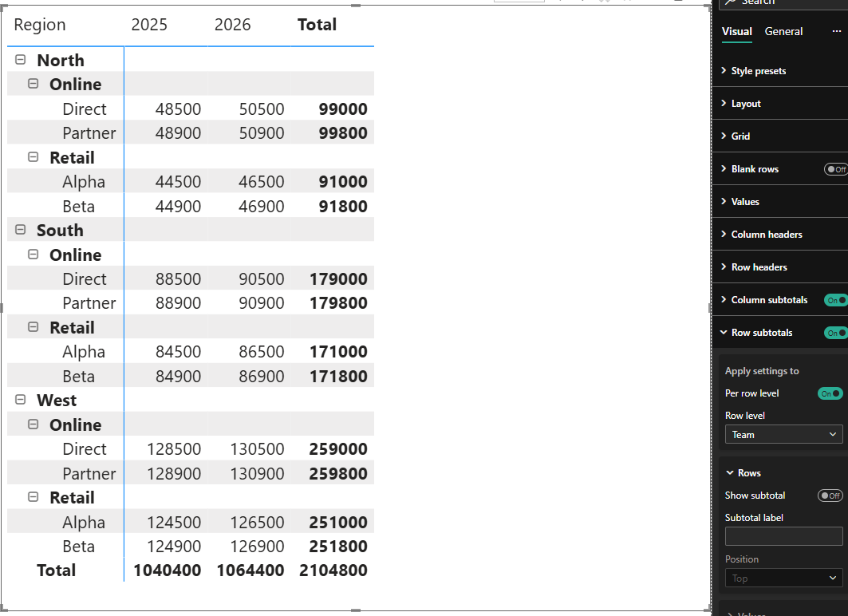Toggle Blank rows on
The width and height of the screenshot is (848, 616).
pyautogui.click(x=836, y=169)
